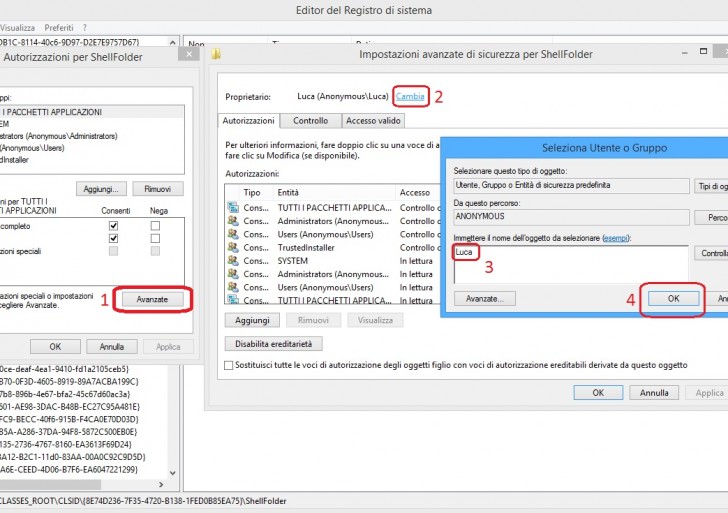The image size is (728, 513).
Task: Click the Tipi di oggetto button
Action: 711,186
